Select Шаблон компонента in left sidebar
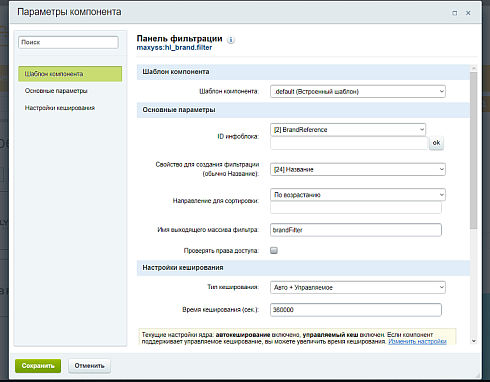 tap(70, 74)
